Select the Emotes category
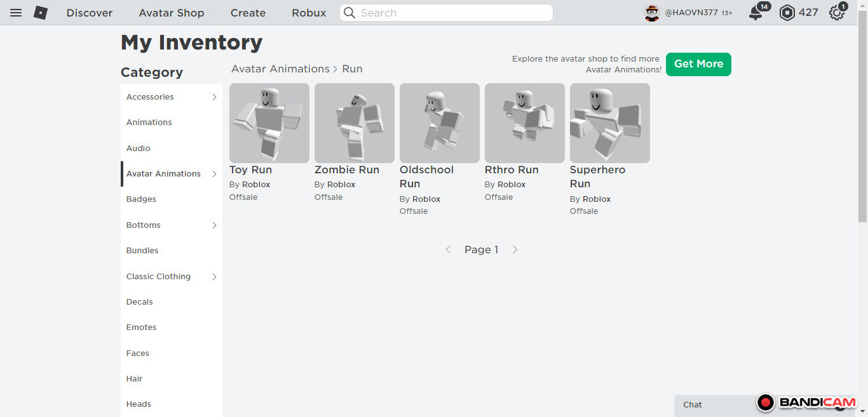The width and height of the screenshot is (868, 417). (x=141, y=328)
